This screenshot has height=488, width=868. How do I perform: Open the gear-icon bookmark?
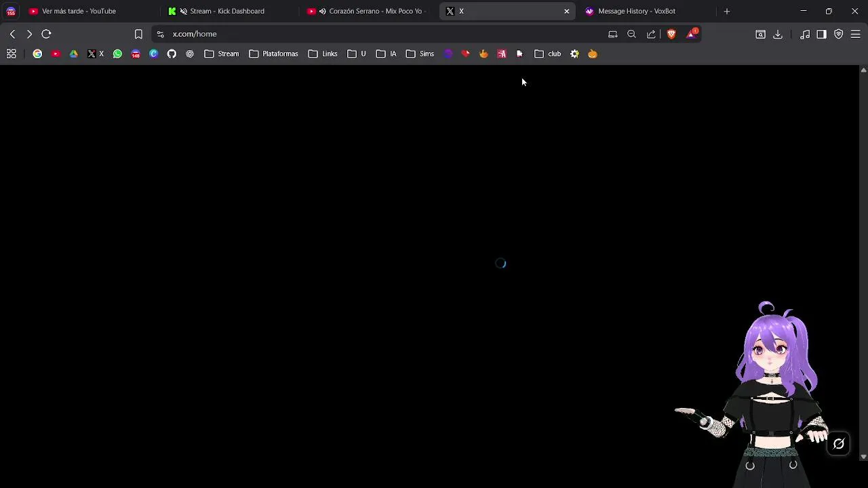574,54
